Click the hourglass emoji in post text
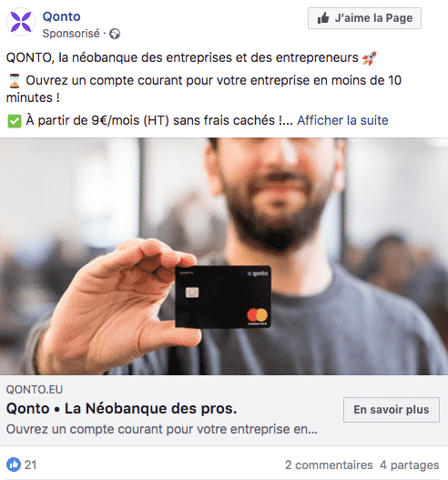 (x=14, y=81)
